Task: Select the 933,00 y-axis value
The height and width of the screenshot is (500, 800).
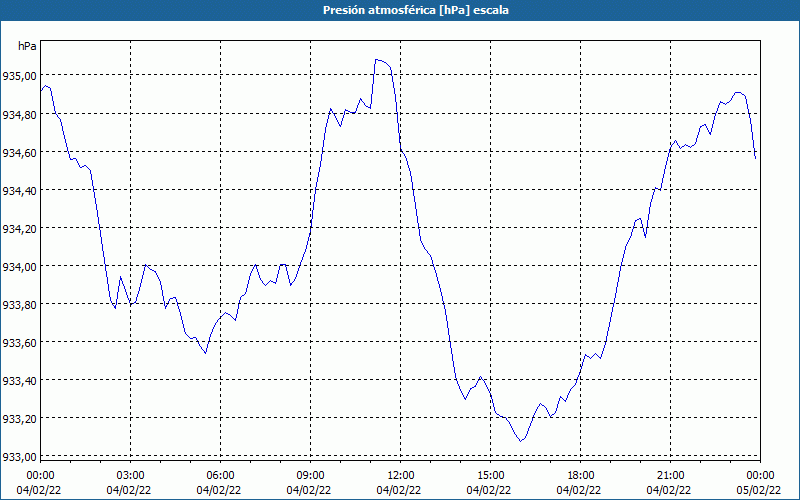Action: 19,456
